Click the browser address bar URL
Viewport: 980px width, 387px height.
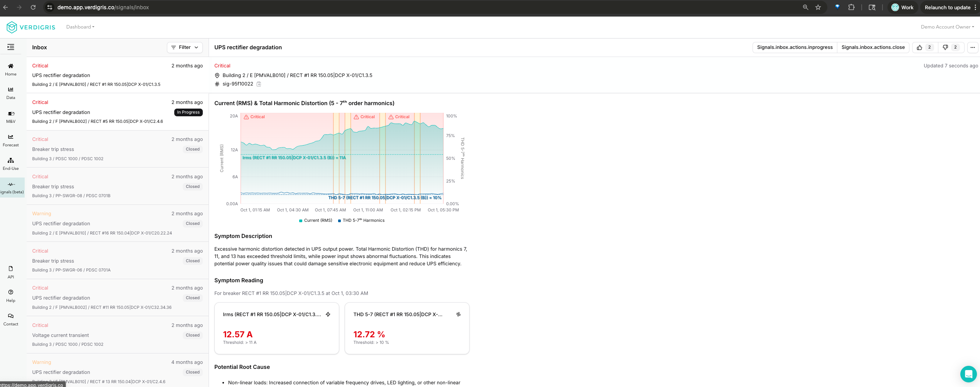(103, 7)
